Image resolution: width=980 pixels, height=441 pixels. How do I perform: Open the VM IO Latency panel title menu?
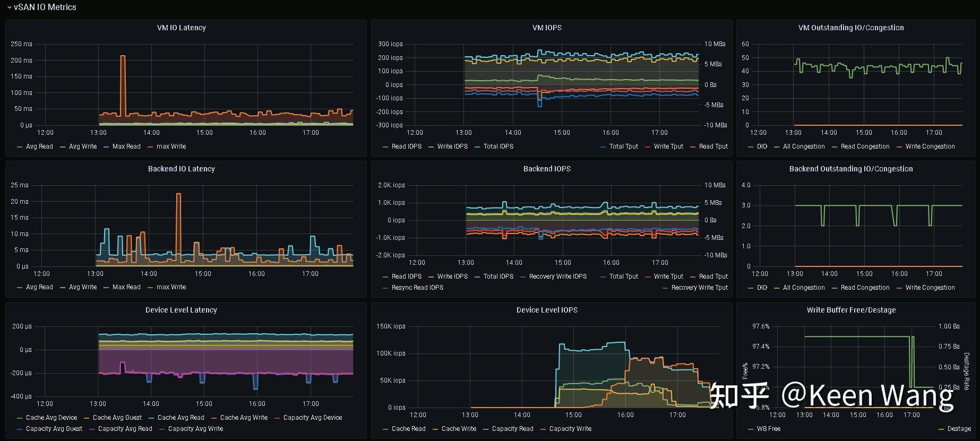tap(181, 28)
